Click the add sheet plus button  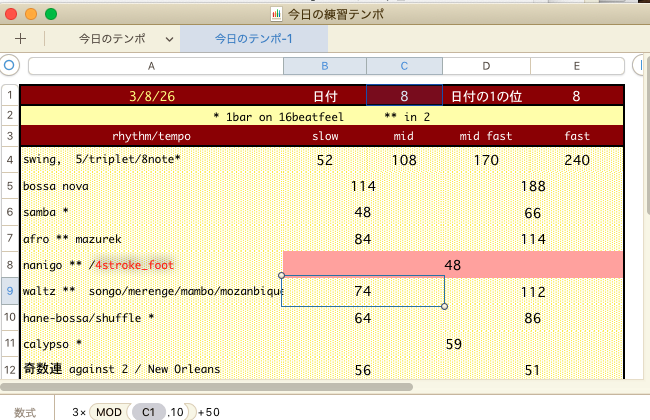click(x=20, y=39)
